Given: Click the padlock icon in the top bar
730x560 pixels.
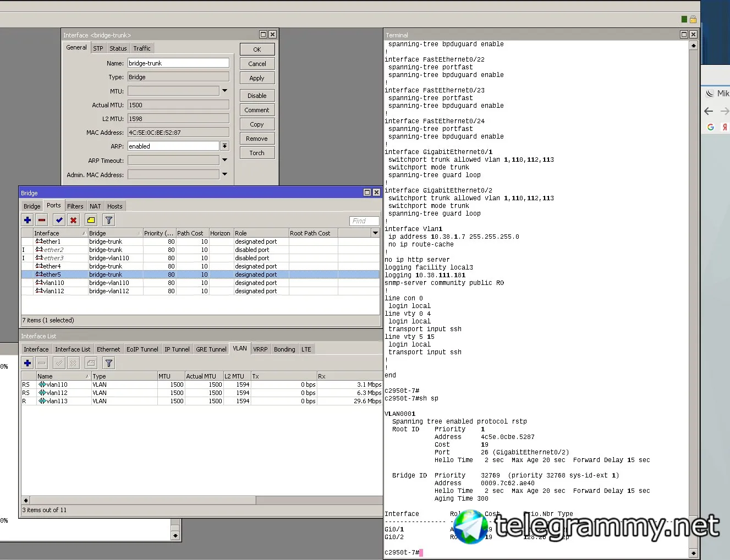Looking at the screenshot, I should [693, 19].
